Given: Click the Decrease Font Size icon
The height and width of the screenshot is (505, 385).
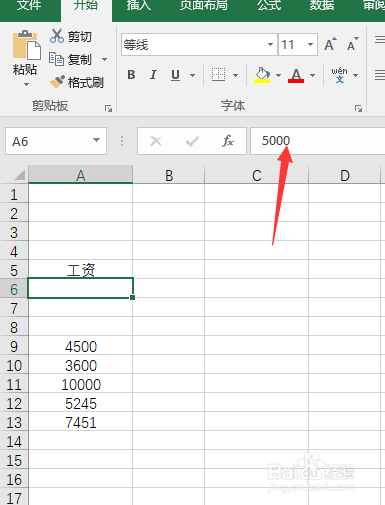Looking at the screenshot, I should [352, 44].
